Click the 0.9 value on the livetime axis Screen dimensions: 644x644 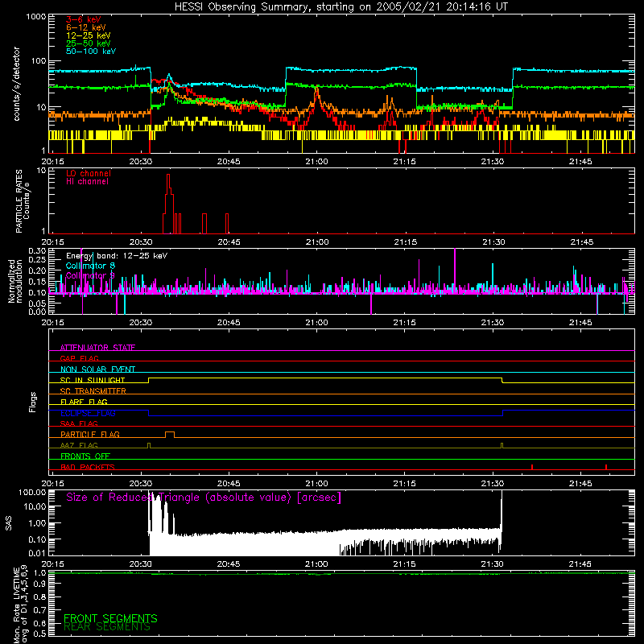click(x=39, y=584)
